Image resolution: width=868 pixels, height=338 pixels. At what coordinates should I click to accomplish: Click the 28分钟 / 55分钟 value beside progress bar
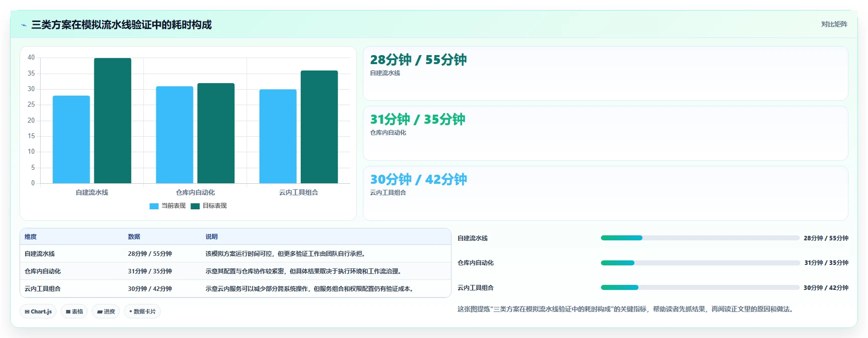click(x=826, y=238)
